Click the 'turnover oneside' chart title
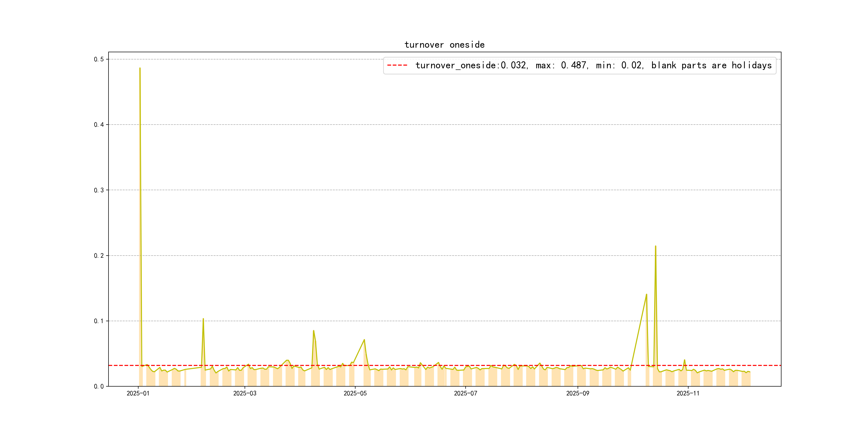The width and height of the screenshot is (868, 434). tap(444, 45)
